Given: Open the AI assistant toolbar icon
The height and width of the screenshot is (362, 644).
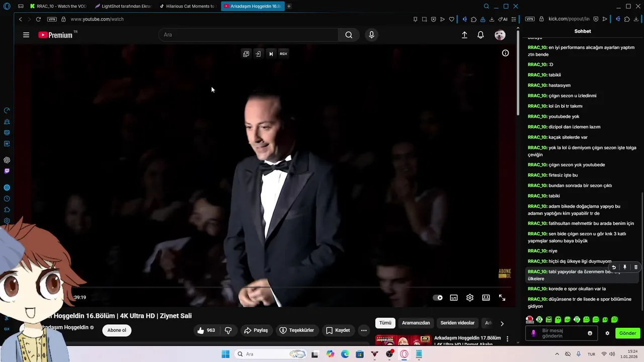Looking at the screenshot, I should tap(503, 19).
